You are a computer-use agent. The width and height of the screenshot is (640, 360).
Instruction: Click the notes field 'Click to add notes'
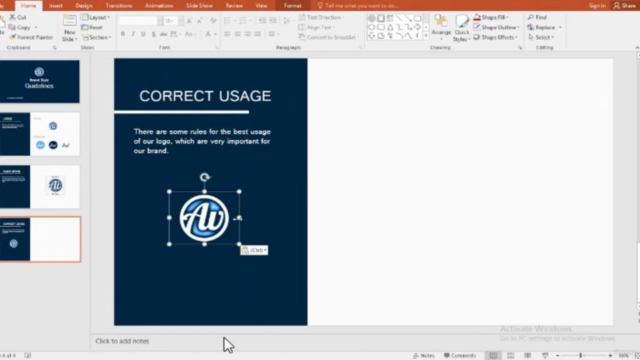[x=122, y=341]
